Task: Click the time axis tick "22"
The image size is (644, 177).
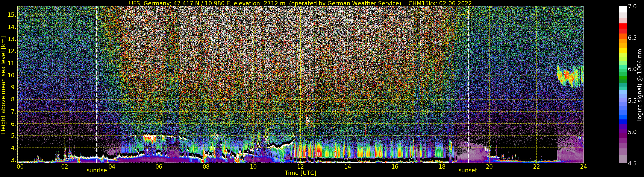Action: coord(536,167)
